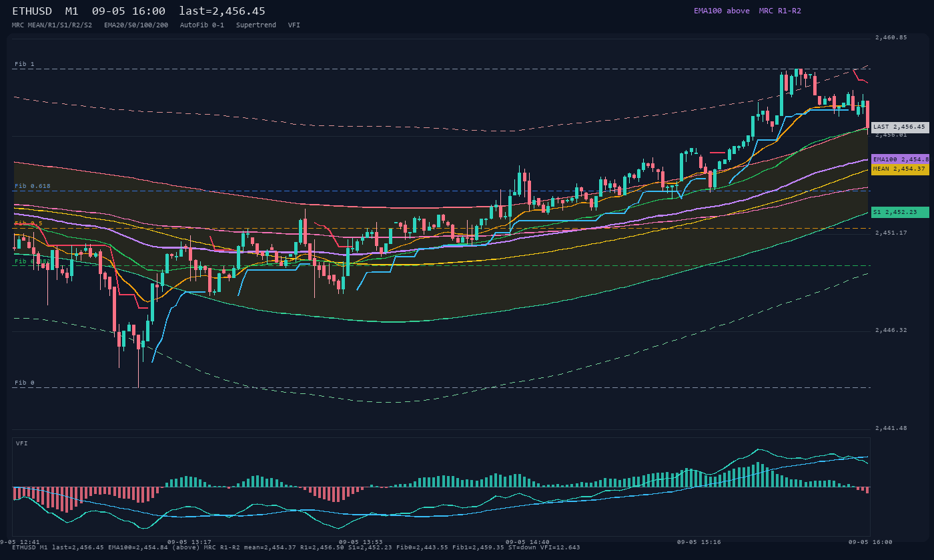Viewport: 934px width, 560px height.
Task: Click the "AutoFib 0-1" legend entry
Action: point(202,25)
